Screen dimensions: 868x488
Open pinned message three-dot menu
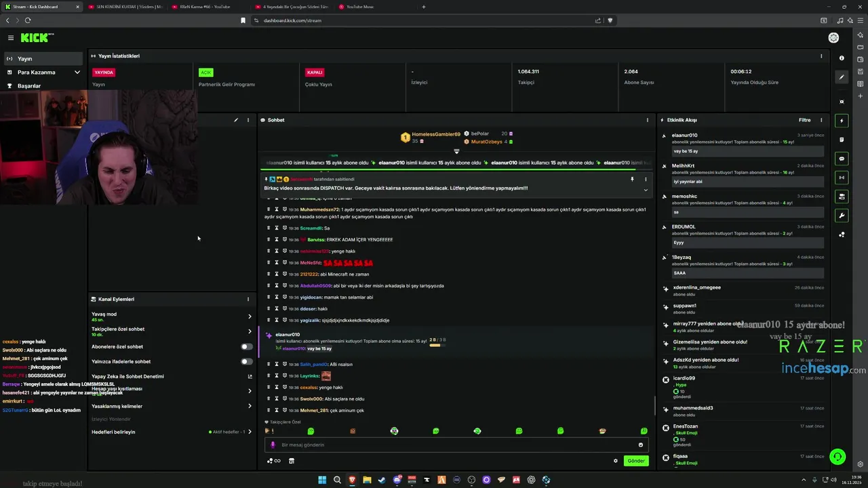click(646, 179)
